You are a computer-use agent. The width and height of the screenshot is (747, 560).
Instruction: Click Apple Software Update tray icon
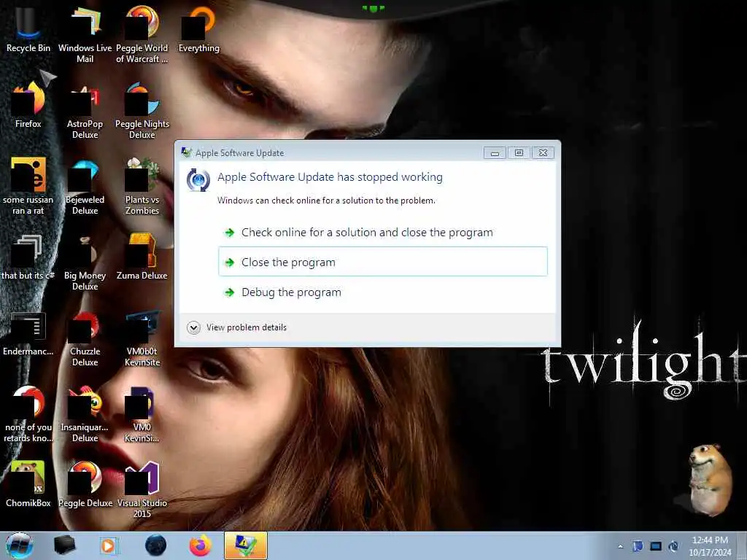[x=673, y=546]
